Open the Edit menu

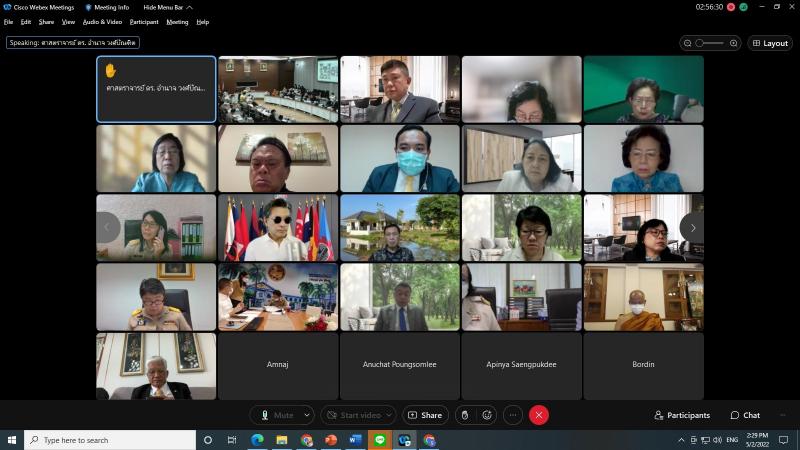point(26,22)
